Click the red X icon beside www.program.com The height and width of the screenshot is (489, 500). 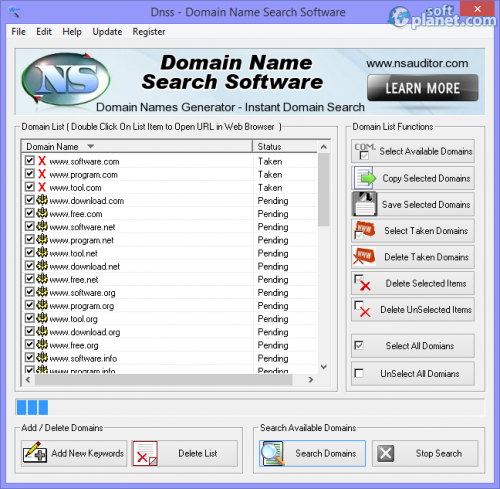coord(42,174)
